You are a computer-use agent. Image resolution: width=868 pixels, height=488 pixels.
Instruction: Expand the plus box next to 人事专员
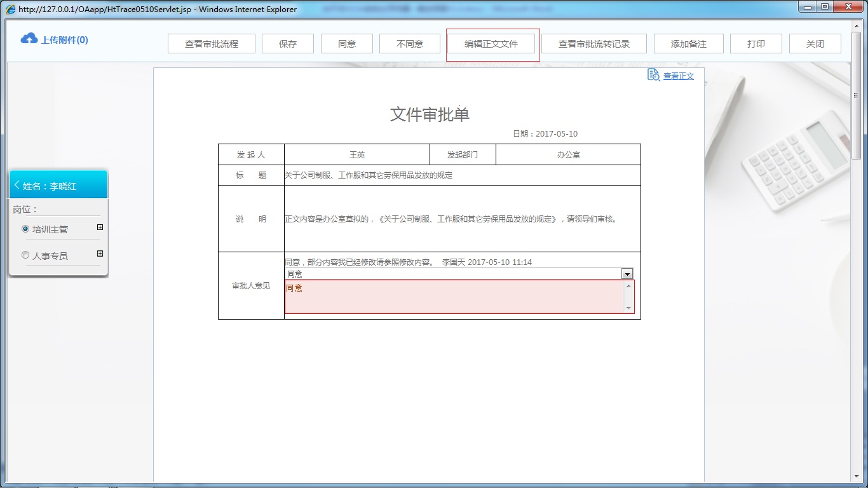click(x=98, y=253)
